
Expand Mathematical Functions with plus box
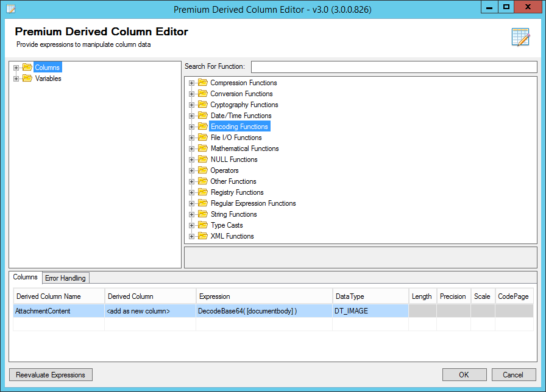[x=191, y=149]
